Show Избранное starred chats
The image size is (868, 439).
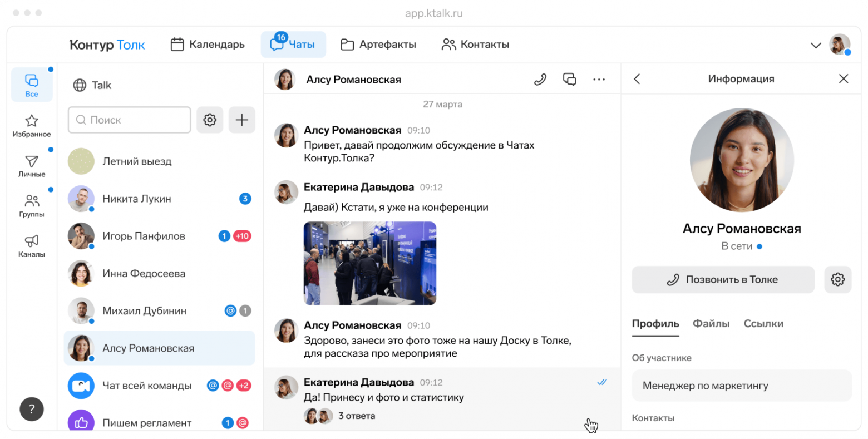(x=32, y=126)
